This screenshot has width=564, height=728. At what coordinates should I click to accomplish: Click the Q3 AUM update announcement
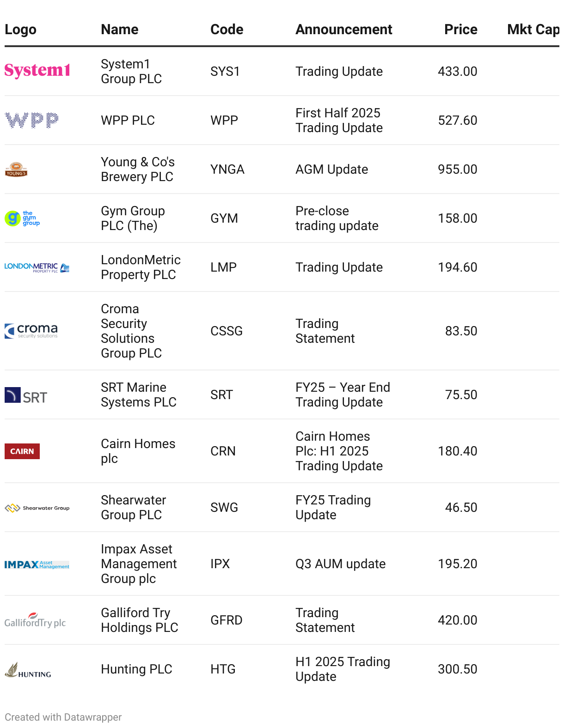340,564
